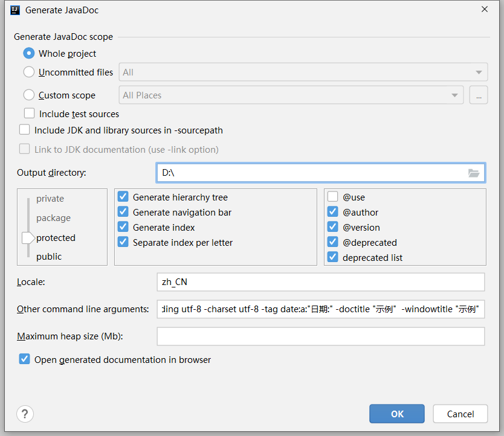This screenshot has width=504, height=436.
Task: Expand the All Places scope dropdown
Action: pos(291,95)
